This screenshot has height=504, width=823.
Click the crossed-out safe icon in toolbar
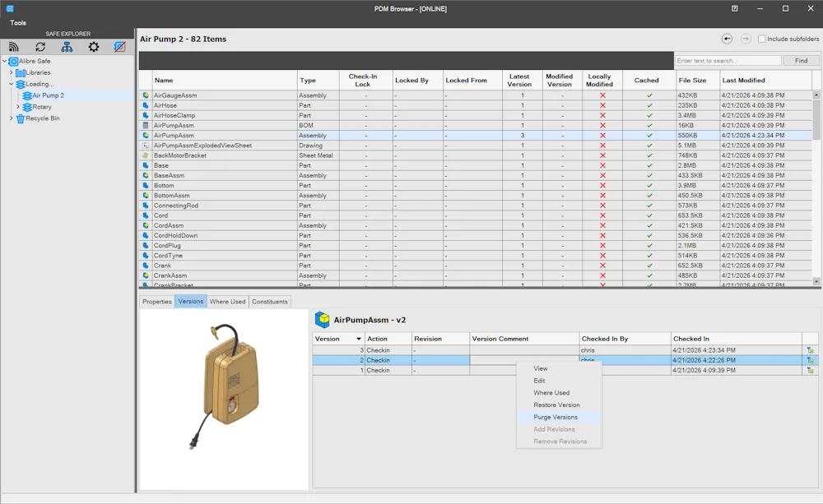pos(119,47)
